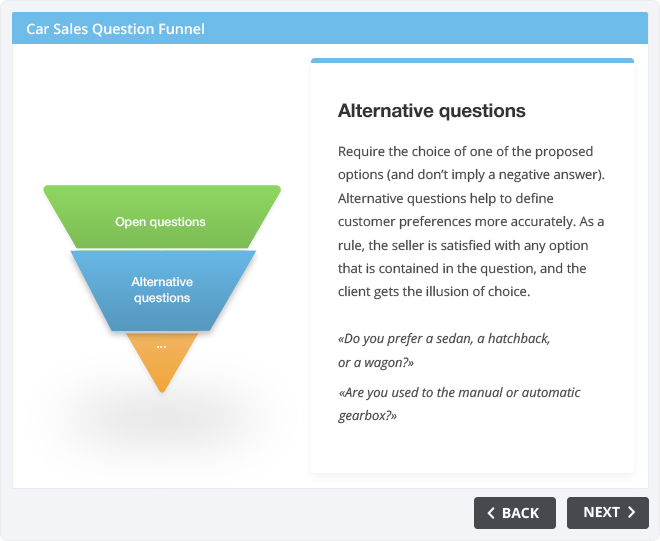This screenshot has height=541, width=660.
Task: Click the right chevron icon on NEXT
Action: click(631, 512)
